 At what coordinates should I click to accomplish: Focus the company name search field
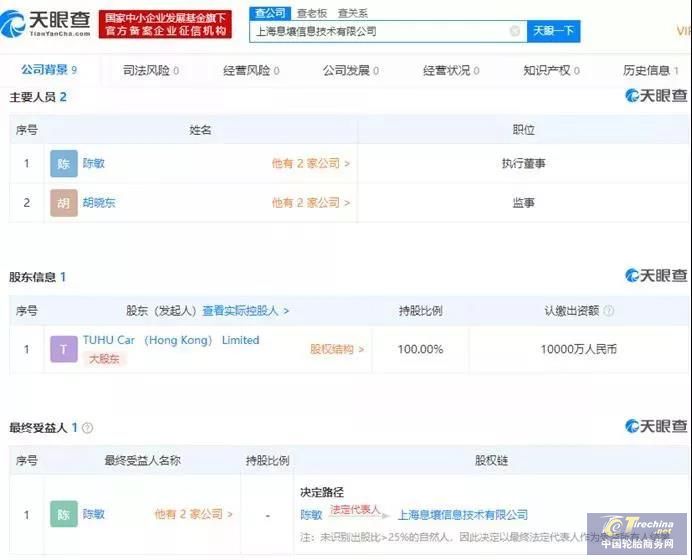pos(388,31)
